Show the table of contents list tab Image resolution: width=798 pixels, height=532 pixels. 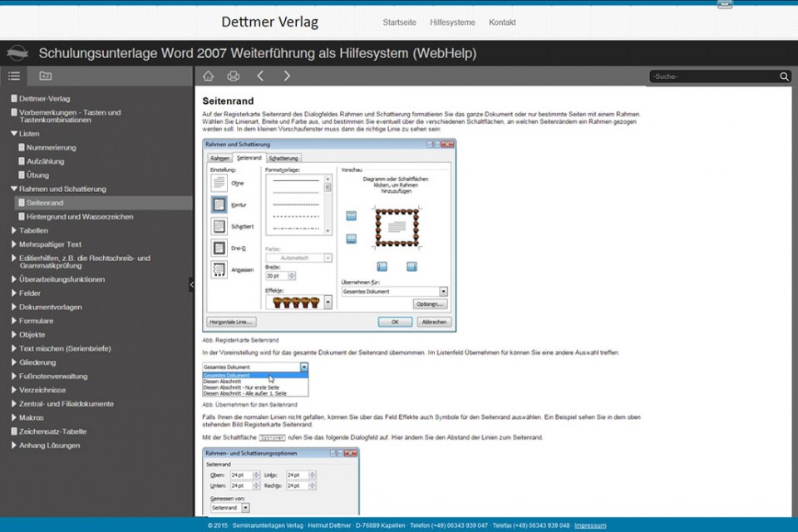14,76
